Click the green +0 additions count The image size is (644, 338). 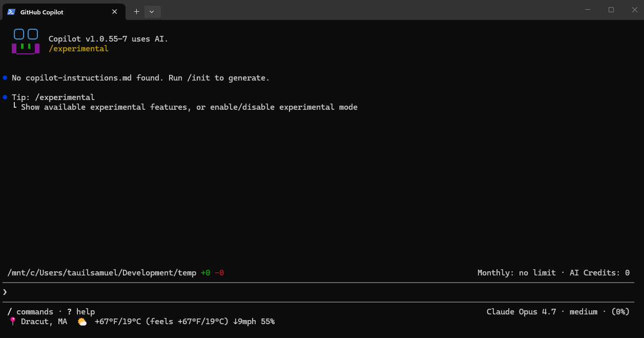pyautogui.click(x=205, y=273)
